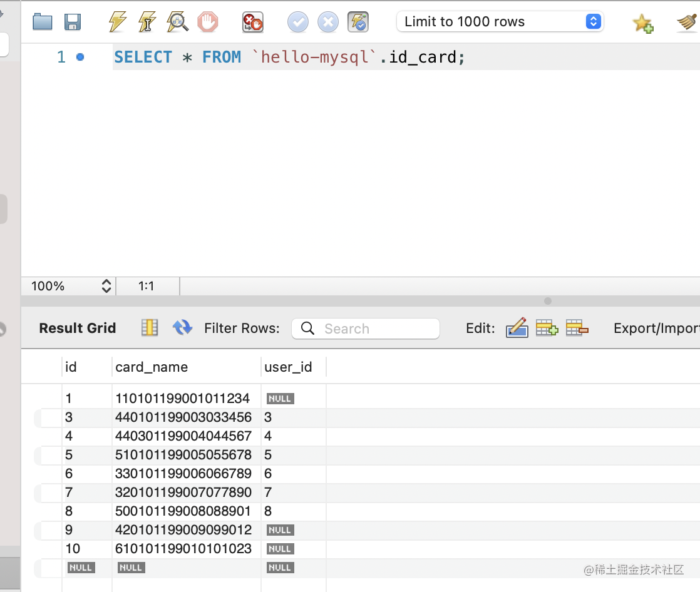The image size is (700, 592).
Task: Select cell 440101199003033456
Action: pos(186,417)
